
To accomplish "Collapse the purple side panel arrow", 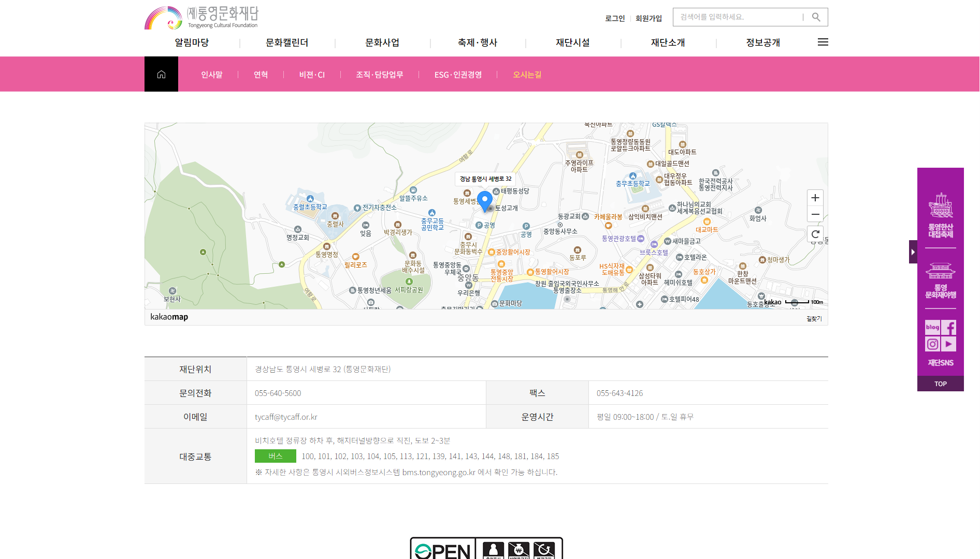I will point(913,252).
